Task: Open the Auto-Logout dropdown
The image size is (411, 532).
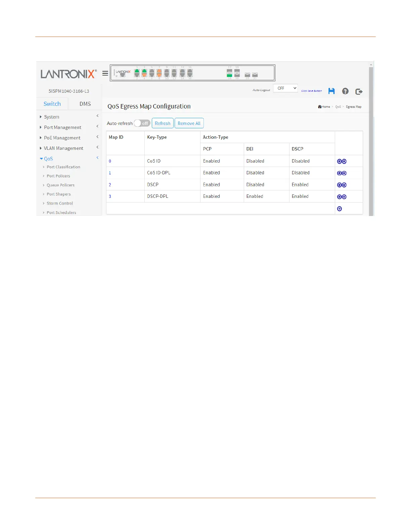Action: click(285, 88)
